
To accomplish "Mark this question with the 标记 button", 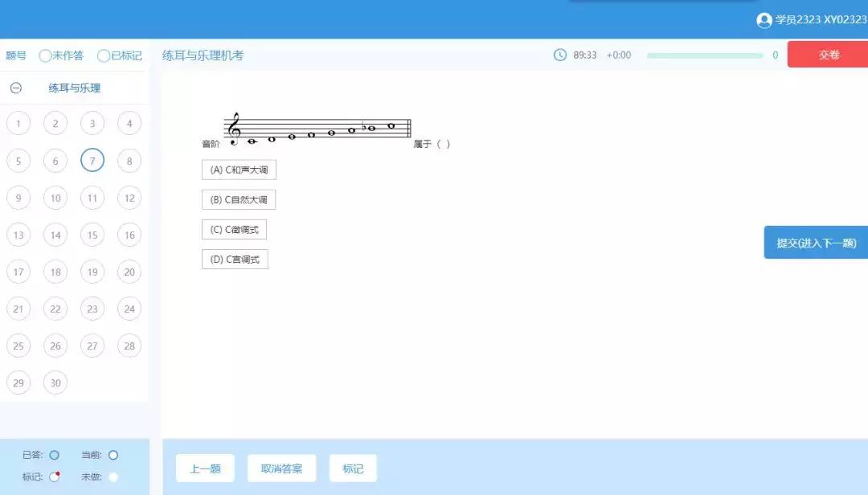I will pyautogui.click(x=352, y=468).
